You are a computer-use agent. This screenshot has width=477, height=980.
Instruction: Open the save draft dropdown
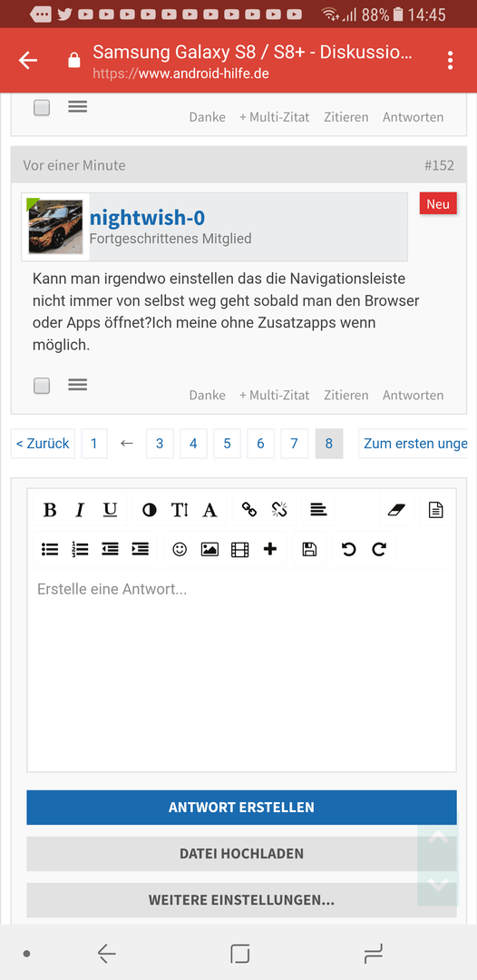(309, 549)
